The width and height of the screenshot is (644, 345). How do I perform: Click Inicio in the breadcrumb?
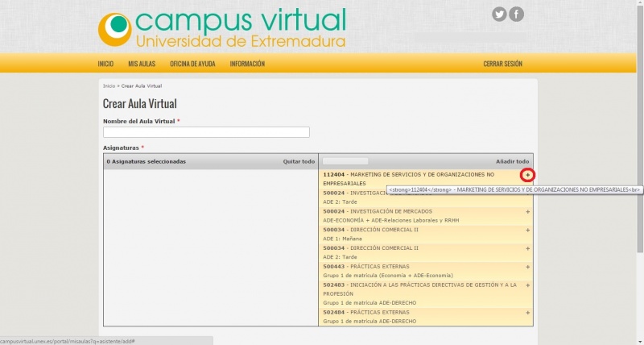click(109, 85)
